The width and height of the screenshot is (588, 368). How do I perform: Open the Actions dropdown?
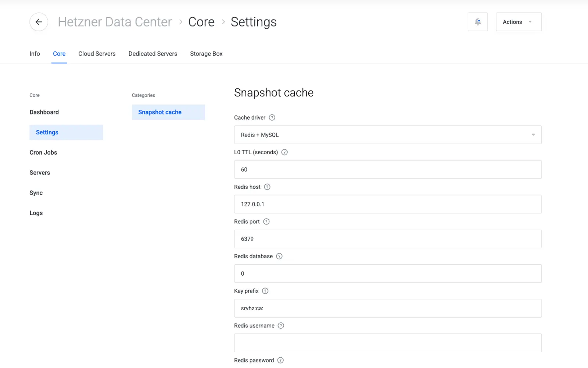pos(519,22)
